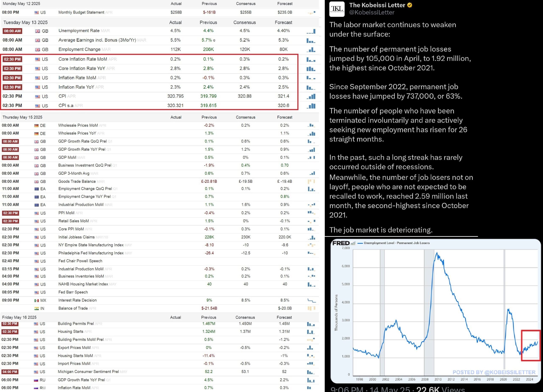
Task: Click the mini chart icon for US CPI row
Action: pyautogui.click(x=311, y=96)
